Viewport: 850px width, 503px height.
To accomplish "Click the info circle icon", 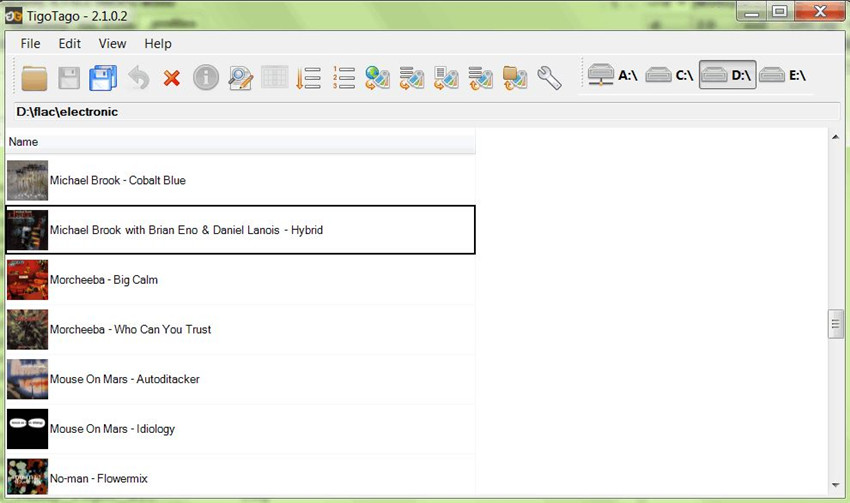I will [x=206, y=77].
